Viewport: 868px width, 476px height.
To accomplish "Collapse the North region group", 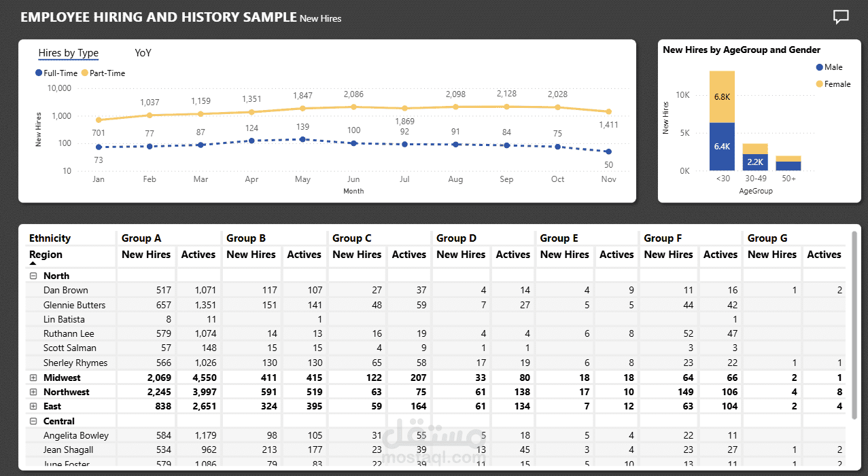I will [33, 276].
